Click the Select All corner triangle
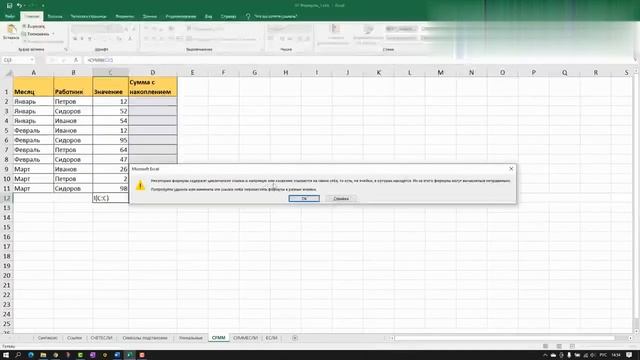Viewport: 640px width, 360px height. 8,73
